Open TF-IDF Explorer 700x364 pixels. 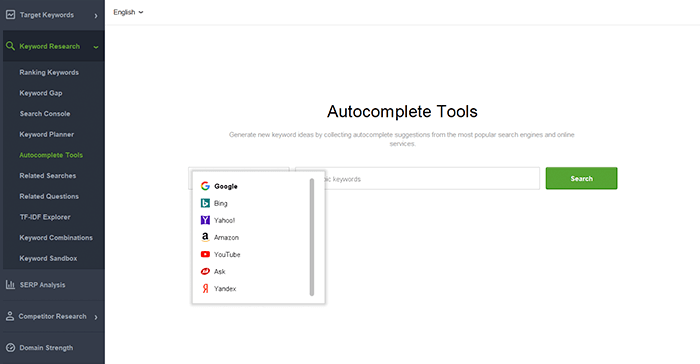point(45,217)
